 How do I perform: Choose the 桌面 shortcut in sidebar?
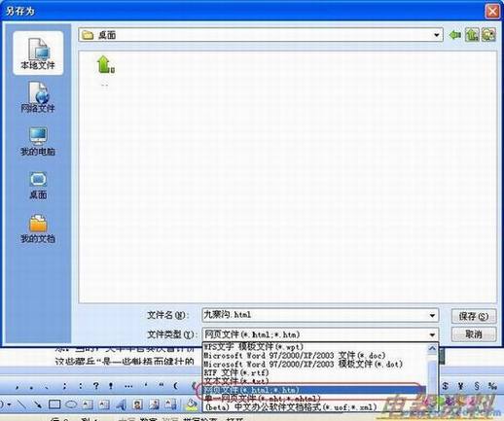tap(38, 185)
